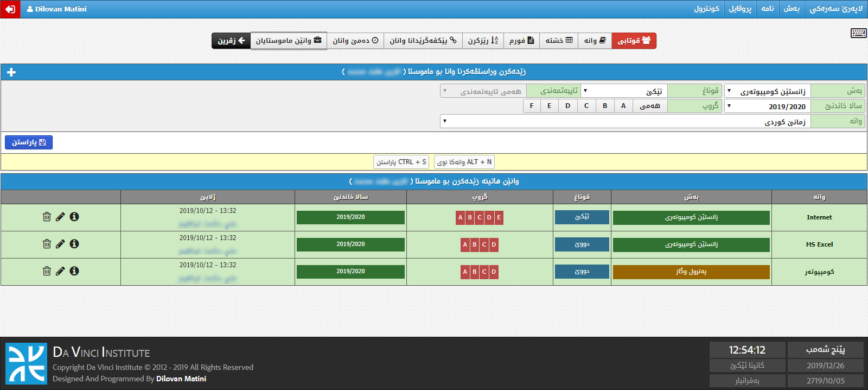Select group A toggle button
The image size is (868, 390).
point(623,106)
